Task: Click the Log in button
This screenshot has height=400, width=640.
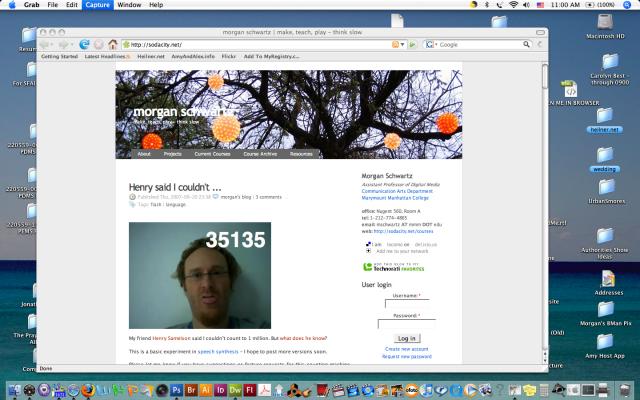Action: coord(407,338)
